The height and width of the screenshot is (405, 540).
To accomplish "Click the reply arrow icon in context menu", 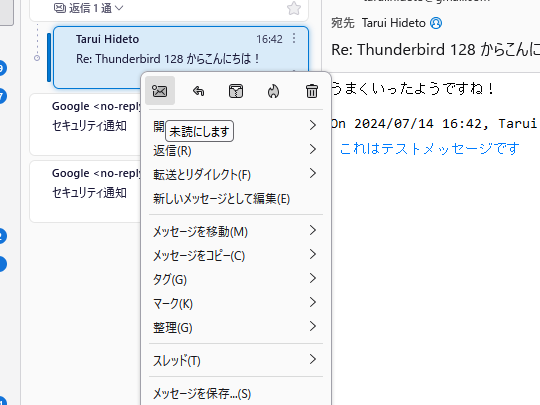I will pos(198,91).
